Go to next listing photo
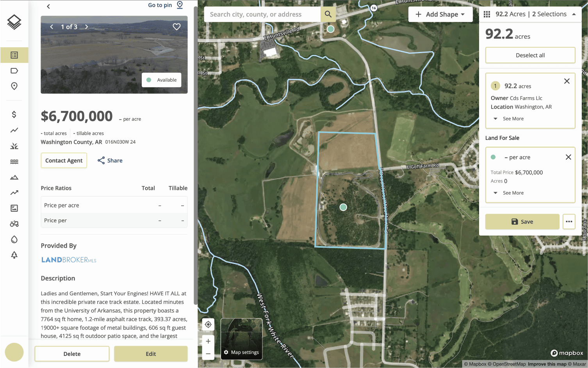The height and width of the screenshot is (368, 588). [87, 27]
